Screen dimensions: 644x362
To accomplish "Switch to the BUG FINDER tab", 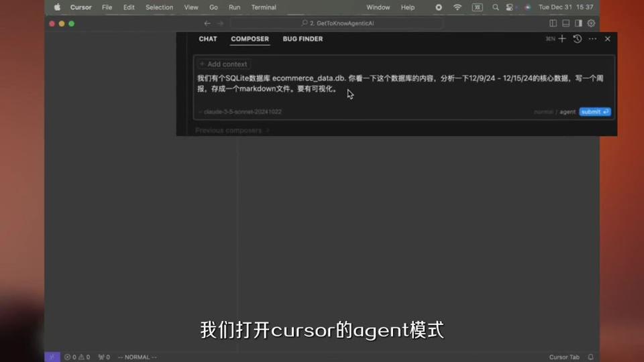I will coord(303,39).
